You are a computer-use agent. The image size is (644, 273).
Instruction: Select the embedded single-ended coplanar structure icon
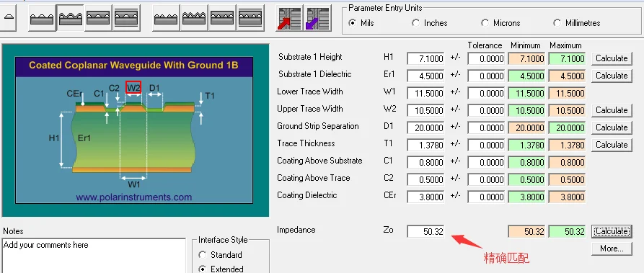click(98, 18)
